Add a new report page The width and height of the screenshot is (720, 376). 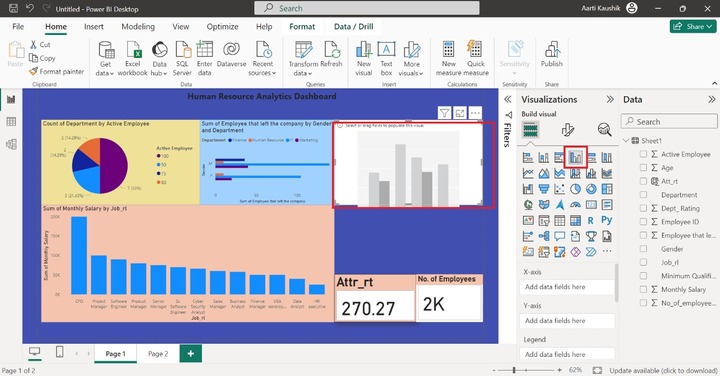191,354
